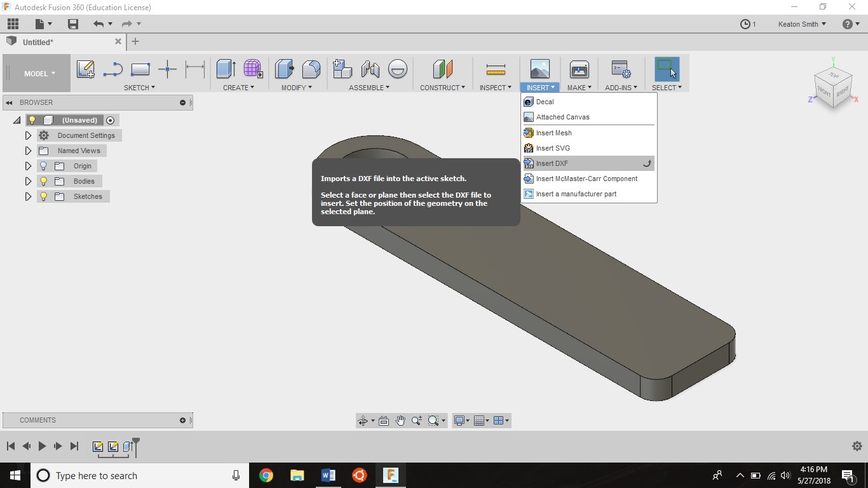The image size is (868, 488).
Task: Expand the Sketches tree node
Action: [28, 196]
